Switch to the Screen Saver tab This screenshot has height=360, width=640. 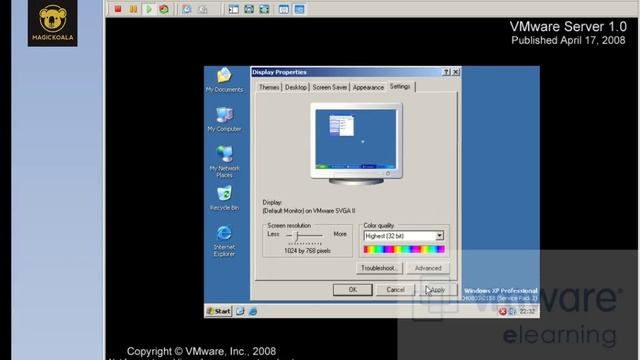click(x=330, y=87)
